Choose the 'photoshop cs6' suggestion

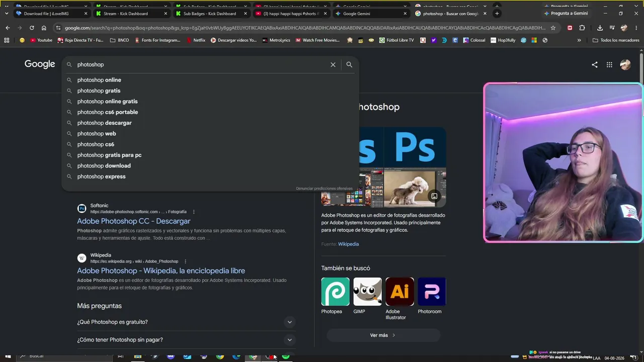pos(210,144)
